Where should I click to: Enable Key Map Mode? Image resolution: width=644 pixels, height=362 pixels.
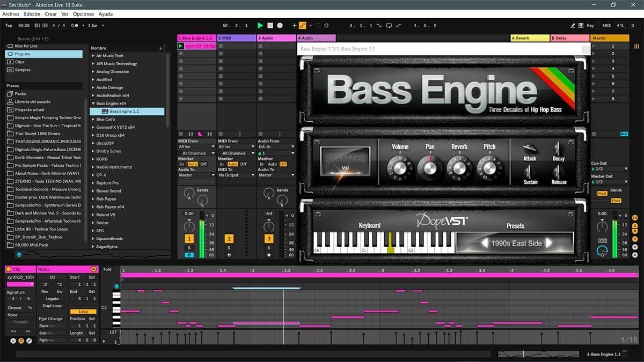tap(590, 25)
